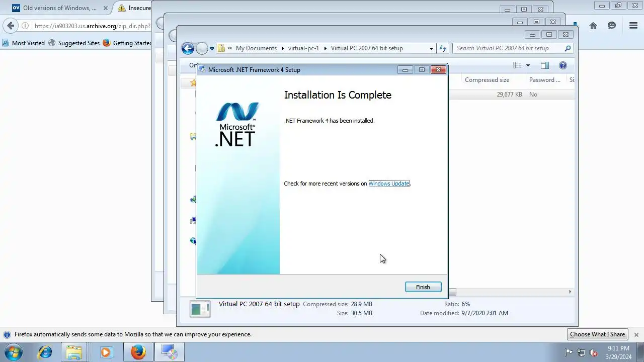Image resolution: width=644 pixels, height=362 pixels.
Task: Expand the address bar history dropdown
Action: tap(431, 49)
